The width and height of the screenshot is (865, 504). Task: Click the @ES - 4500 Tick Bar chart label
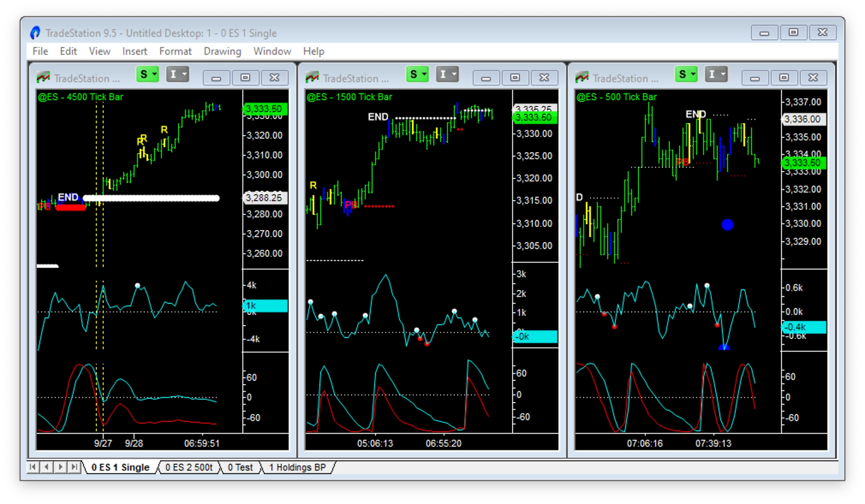click(x=81, y=97)
